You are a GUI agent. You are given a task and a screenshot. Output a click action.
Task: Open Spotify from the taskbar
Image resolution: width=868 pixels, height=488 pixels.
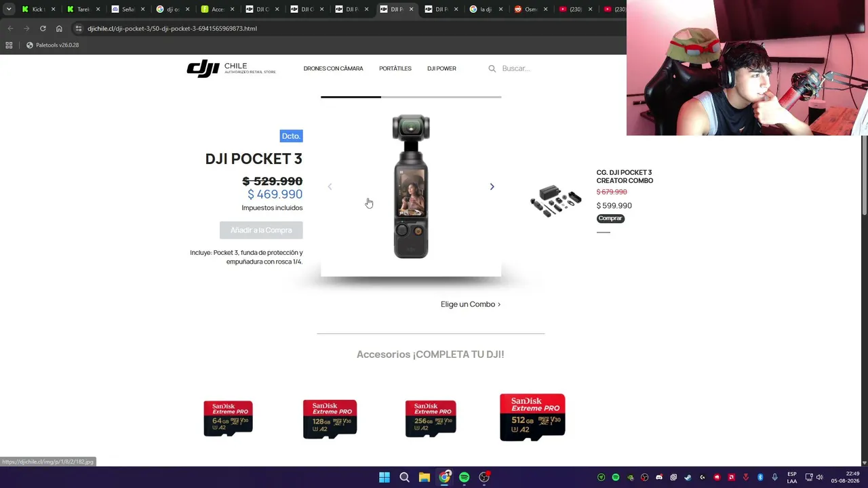(465, 477)
